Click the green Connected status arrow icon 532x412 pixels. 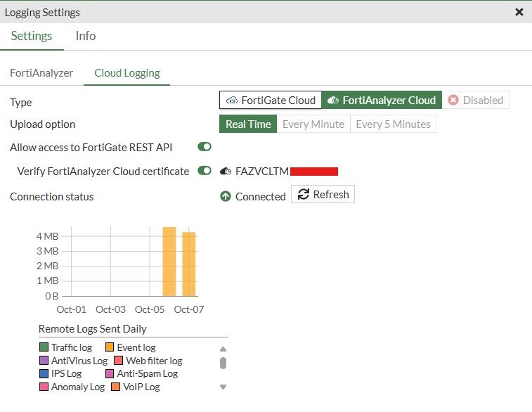point(226,196)
